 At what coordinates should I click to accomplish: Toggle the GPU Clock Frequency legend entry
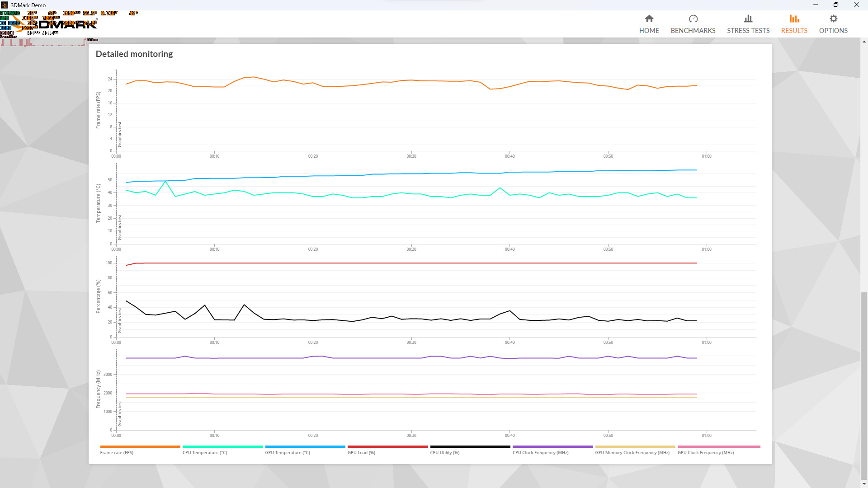click(x=706, y=452)
